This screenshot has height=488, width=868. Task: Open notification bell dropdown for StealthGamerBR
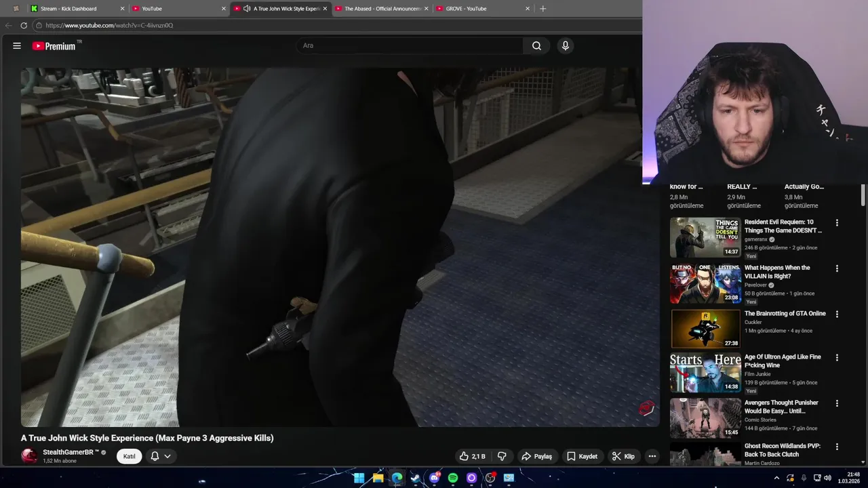click(161, 456)
